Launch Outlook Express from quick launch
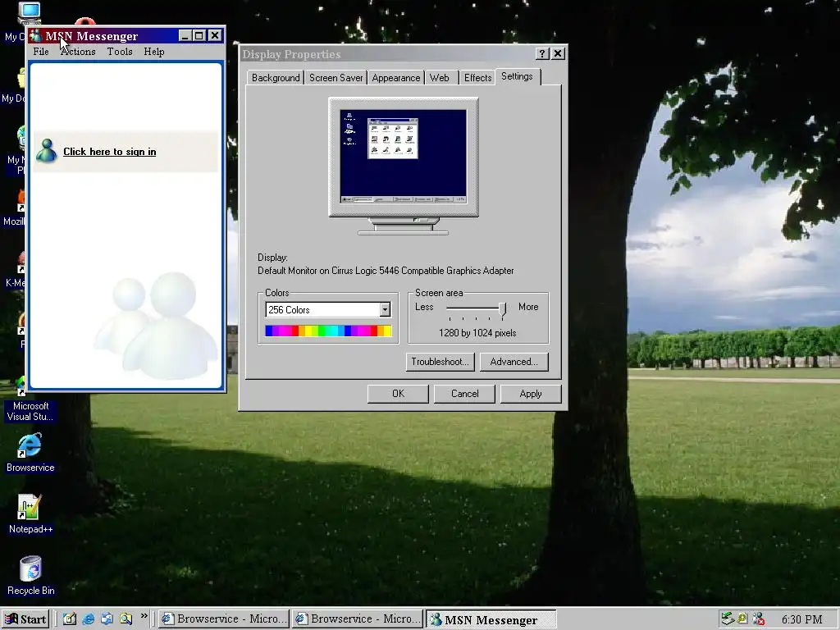 [x=107, y=619]
